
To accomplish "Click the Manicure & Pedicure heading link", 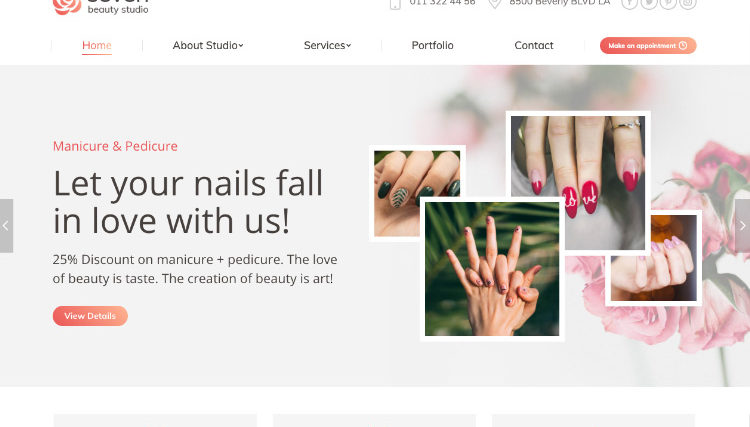I will pos(115,146).
